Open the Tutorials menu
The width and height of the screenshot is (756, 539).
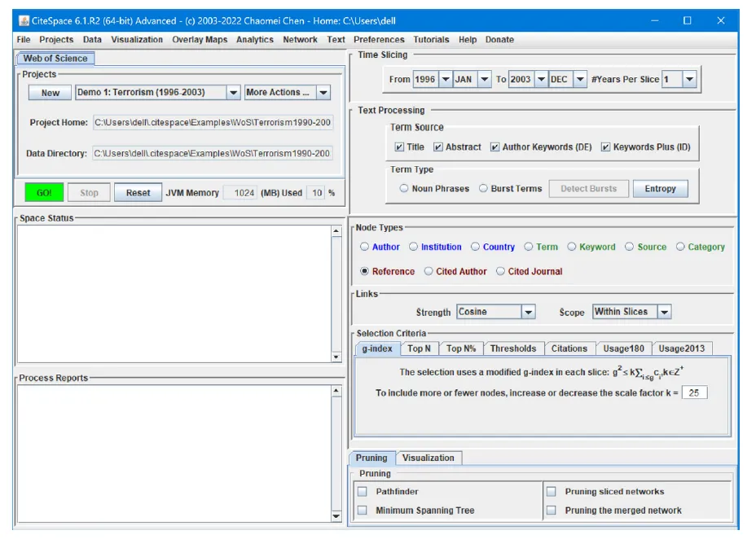tap(431, 40)
